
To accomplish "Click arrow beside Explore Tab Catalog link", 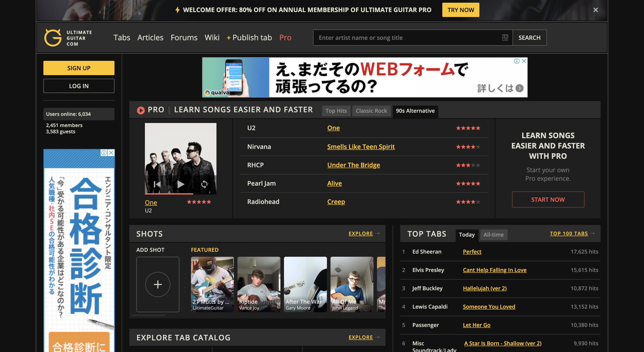I will (x=377, y=337).
